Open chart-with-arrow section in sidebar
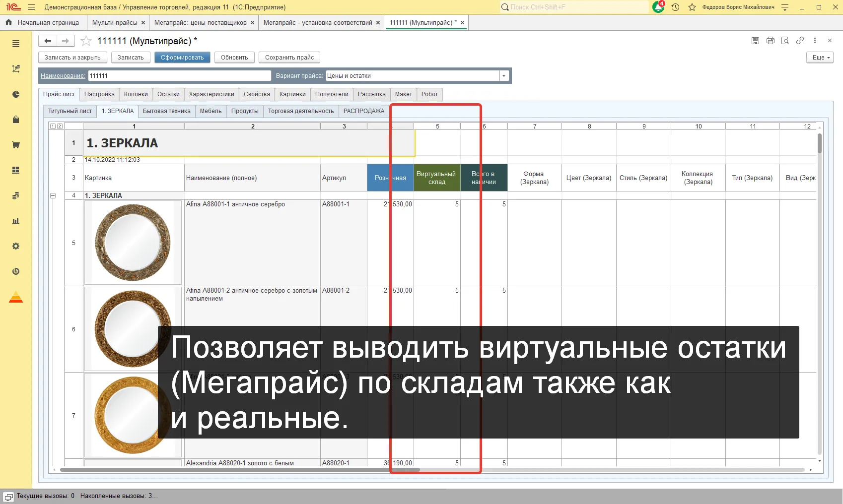843x504 pixels. point(16,69)
